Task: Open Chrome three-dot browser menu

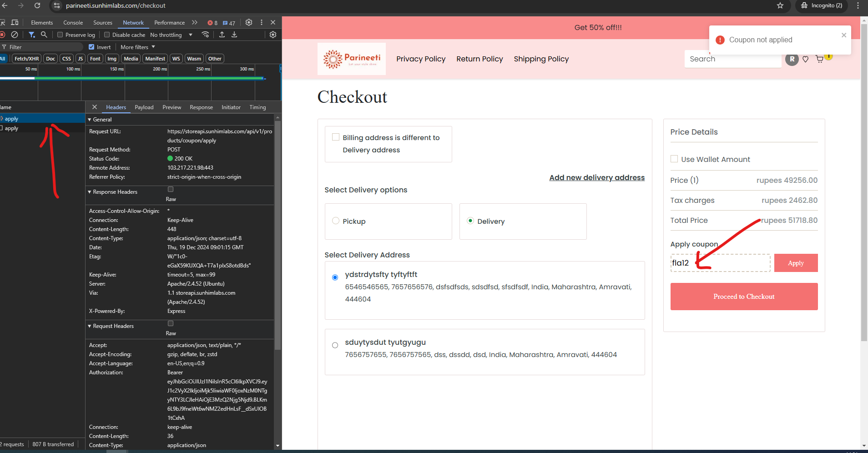Action: 858,5
